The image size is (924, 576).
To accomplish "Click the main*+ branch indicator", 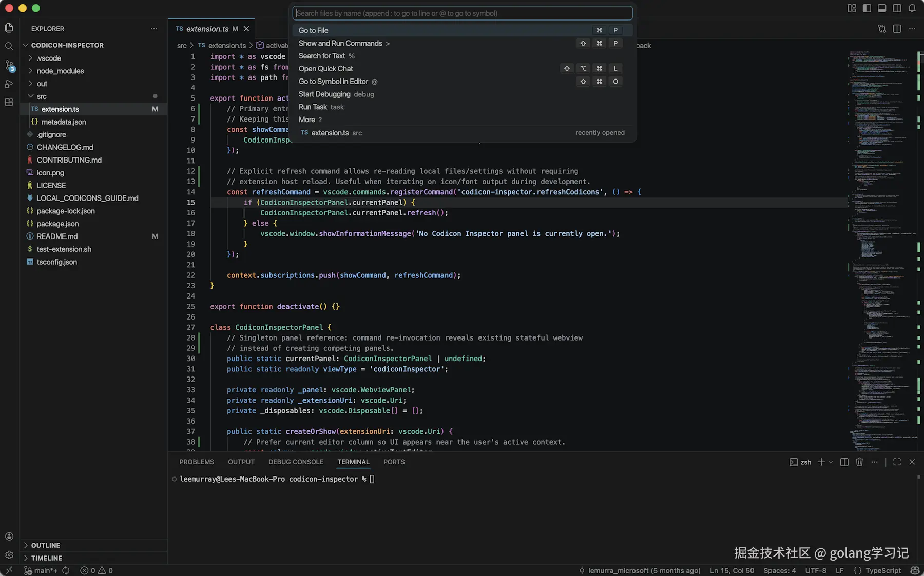I will (x=41, y=570).
